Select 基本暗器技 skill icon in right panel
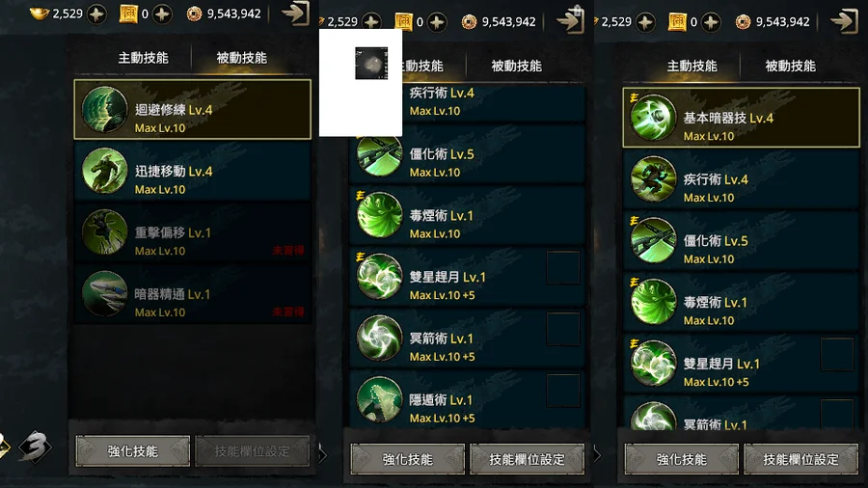The image size is (868, 488). click(x=653, y=118)
